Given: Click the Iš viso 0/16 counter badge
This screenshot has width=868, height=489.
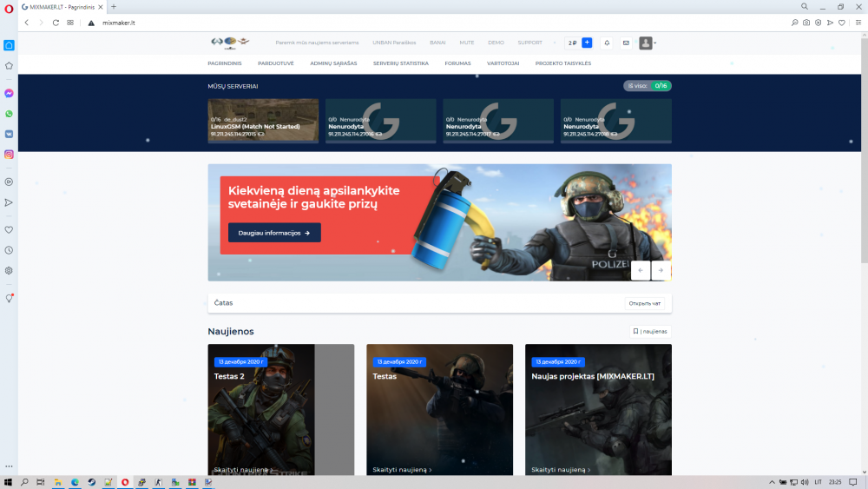Looking at the screenshot, I should point(648,86).
